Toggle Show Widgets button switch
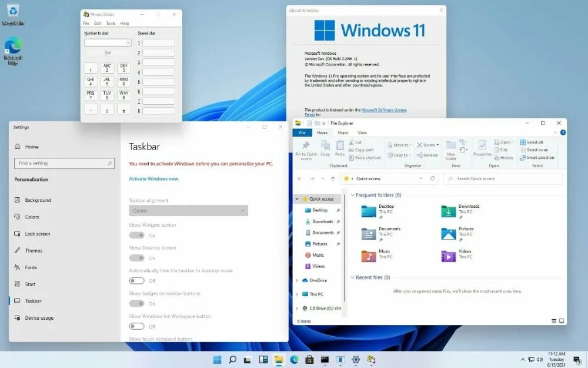Image resolution: width=588 pixels, height=368 pixels. pos(136,235)
